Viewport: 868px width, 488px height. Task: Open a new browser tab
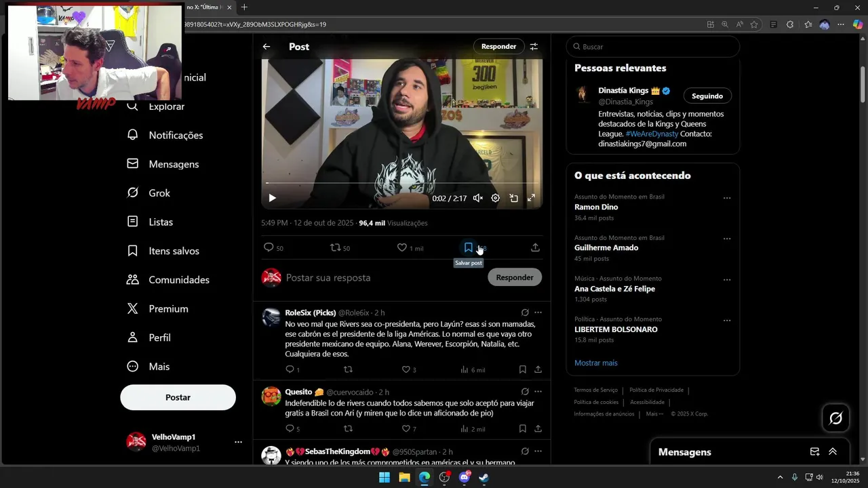[244, 7]
